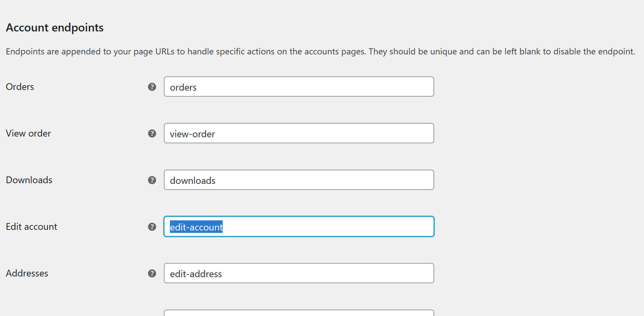Click the View order help icon
The width and height of the screenshot is (644, 316).
(152, 133)
